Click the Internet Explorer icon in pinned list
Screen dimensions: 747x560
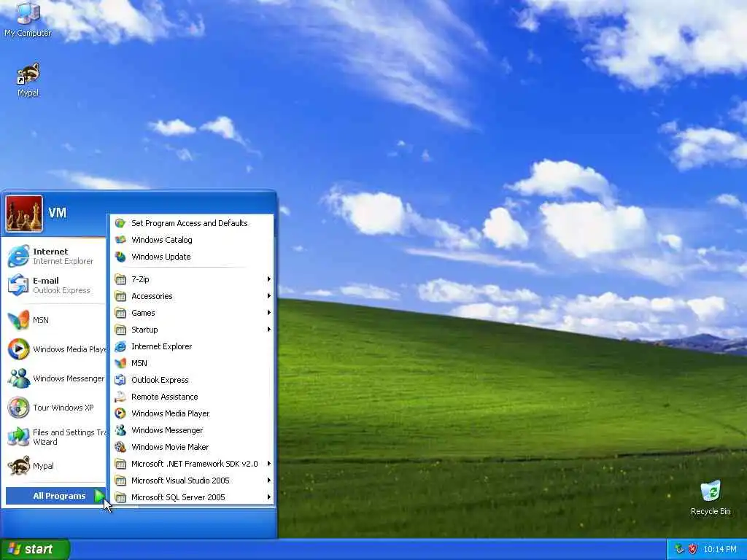tap(18, 256)
